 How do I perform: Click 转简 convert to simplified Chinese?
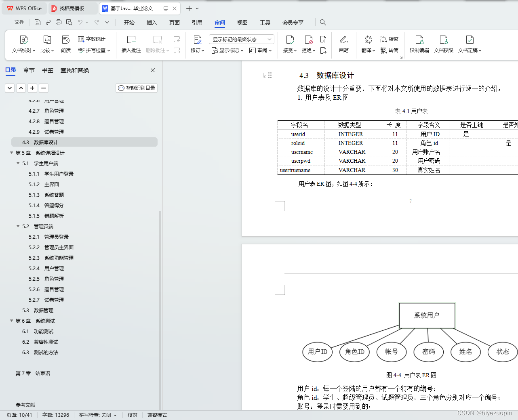tap(390, 50)
